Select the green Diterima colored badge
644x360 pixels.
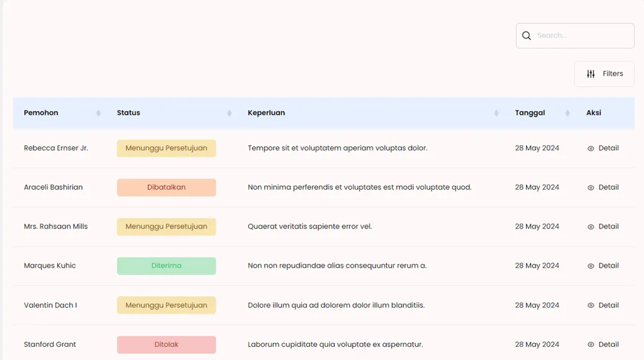pos(166,265)
